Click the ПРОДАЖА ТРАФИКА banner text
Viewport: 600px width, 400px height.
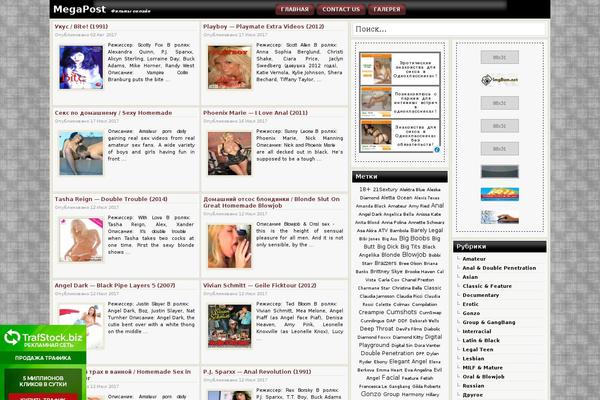point(43,358)
